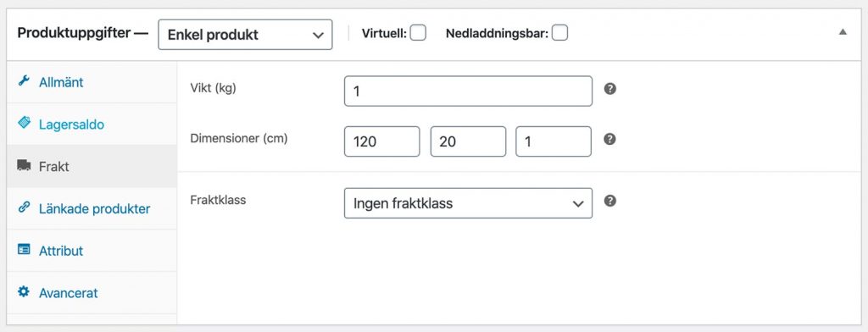Enable the Virtuell checkbox
Image resolution: width=868 pixels, height=332 pixels.
418,33
